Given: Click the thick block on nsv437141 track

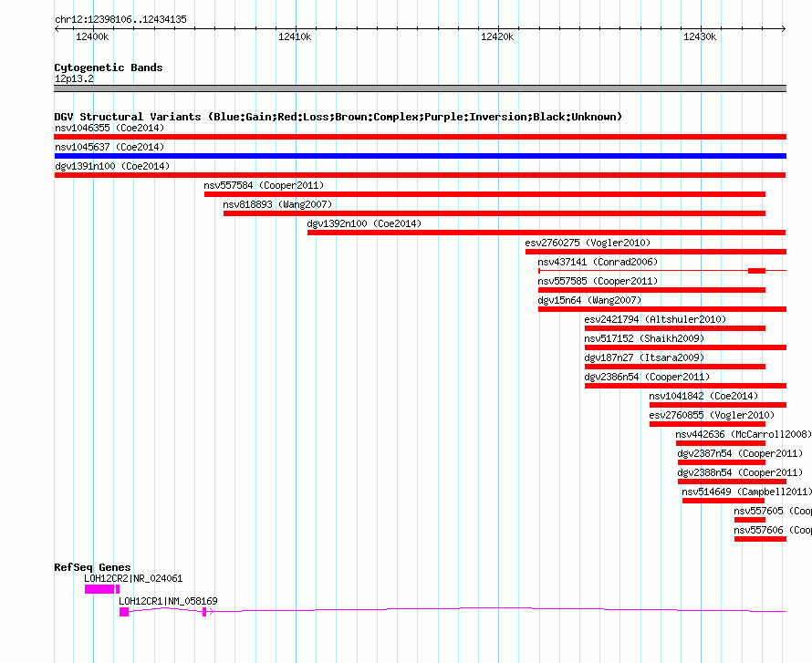Looking at the screenshot, I should [x=756, y=271].
